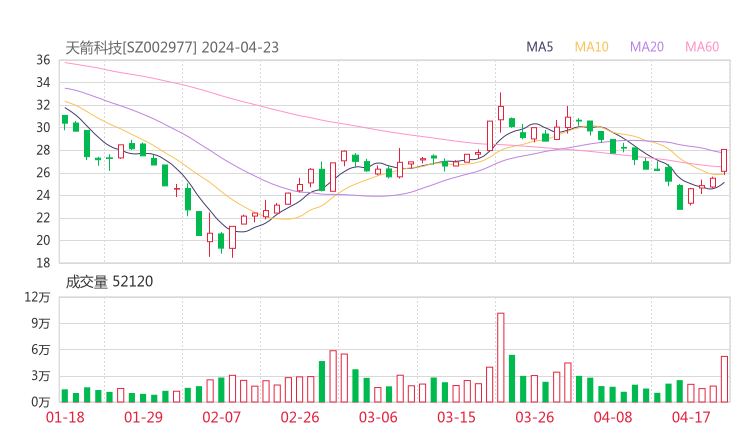Click the 24 price axis label
740x440 pixels.
click(43, 195)
